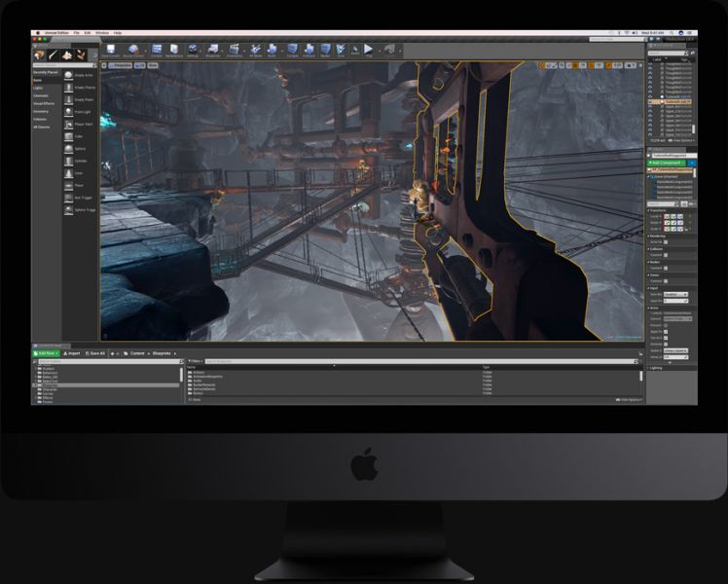The height and width of the screenshot is (584, 728).
Task: Click the Build toolbar icon
Action: [273, 50]
